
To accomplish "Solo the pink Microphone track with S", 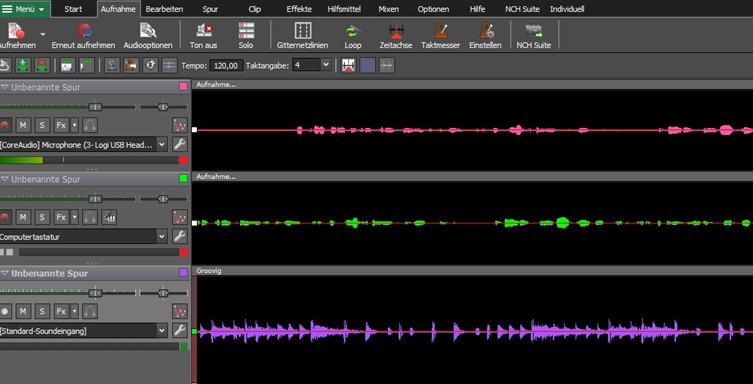I will coord(42,125).
